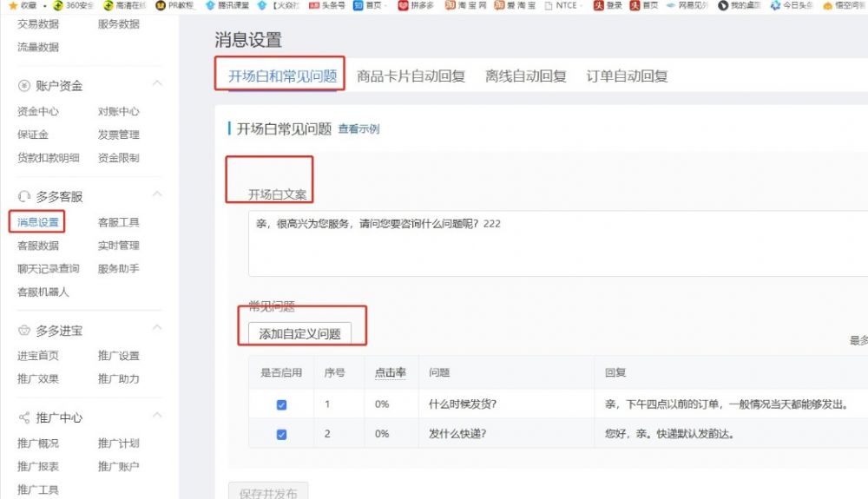868x499 pixels.
Task: Go to 对账中心
Action: coord(118,111)
